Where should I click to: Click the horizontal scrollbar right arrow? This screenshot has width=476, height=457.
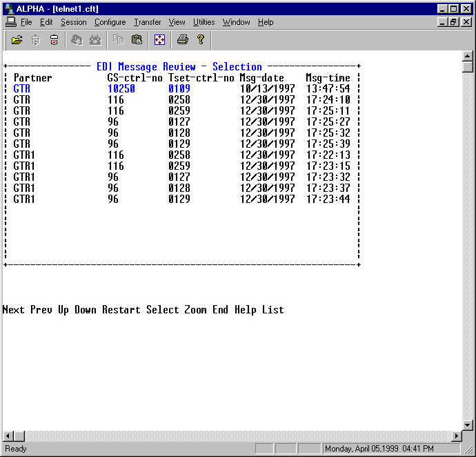(x=456, y=436)
